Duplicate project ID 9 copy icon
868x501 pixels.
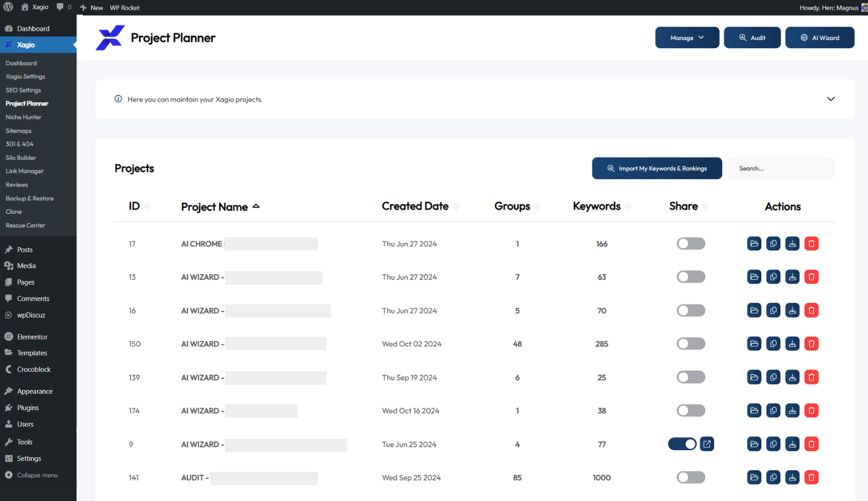click(x=773, y=444)
